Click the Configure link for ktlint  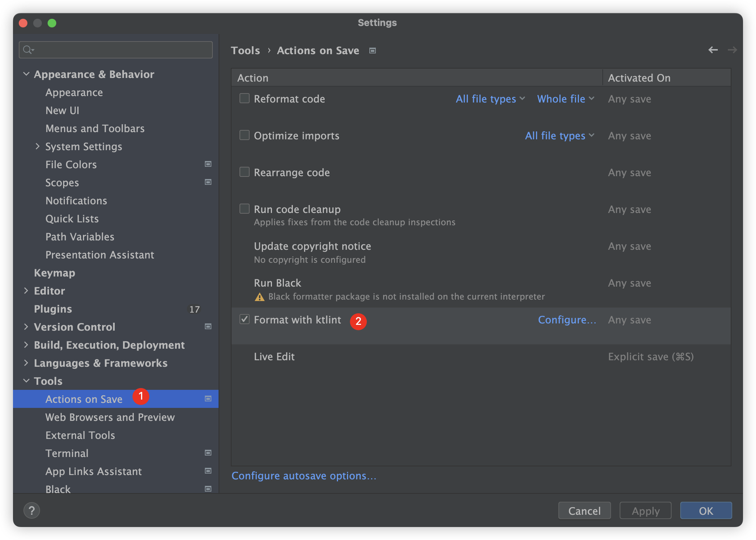(x=567, y=320)
